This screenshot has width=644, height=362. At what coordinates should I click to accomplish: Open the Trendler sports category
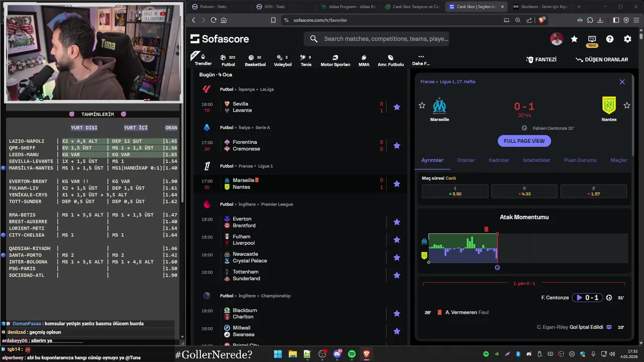203,59
